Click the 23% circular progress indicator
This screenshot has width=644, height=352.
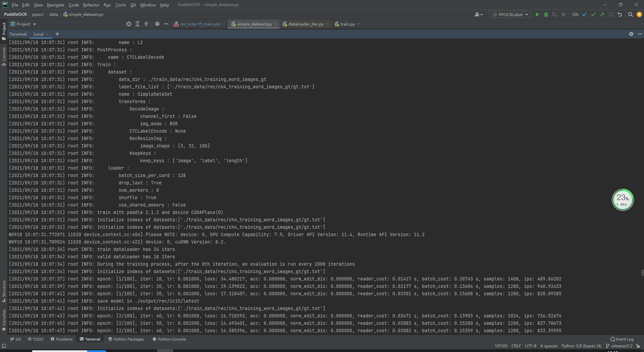pos(622,200)
